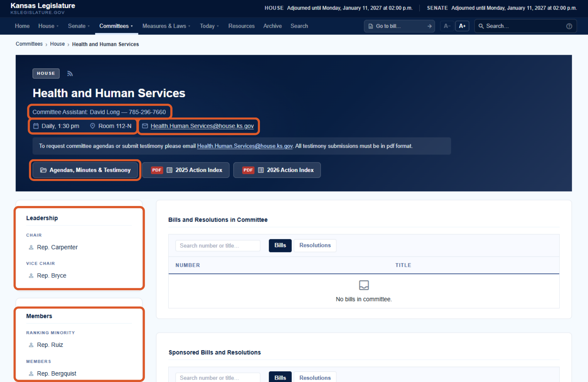Click the location pin icon beside Room 112-N
Screen dimensions: 588x382
[x=93, y=126]
